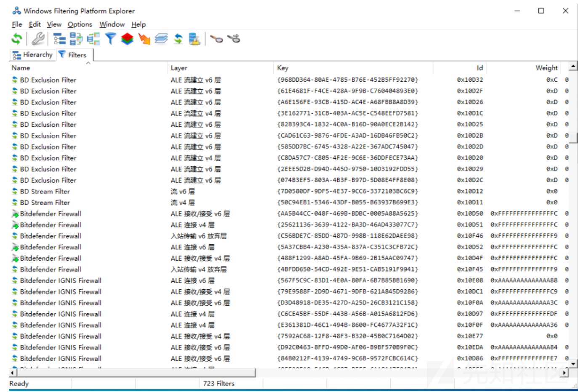Select key {A6E156FE-93CB-415D-AC4E-A68FBB8A8D39}
Screen dimensions: 578x392
click(347, 102)
